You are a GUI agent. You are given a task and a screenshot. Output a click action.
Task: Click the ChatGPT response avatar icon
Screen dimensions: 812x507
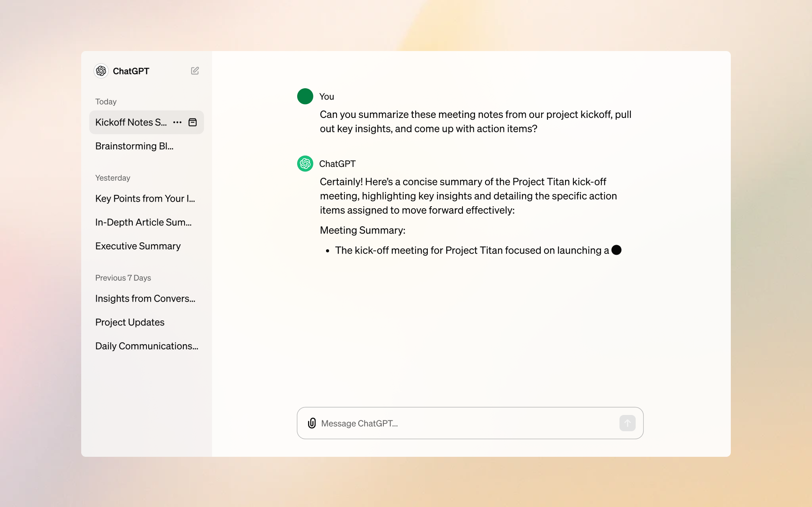[306, 164]
